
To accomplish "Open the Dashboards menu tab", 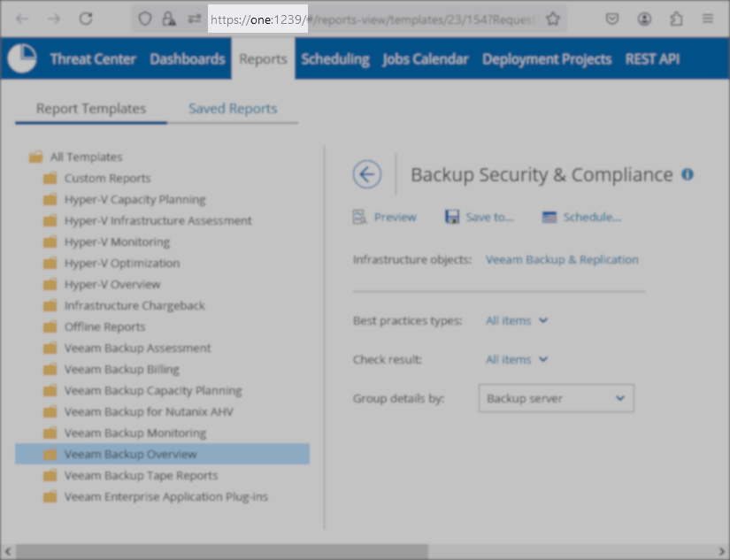I will tap(187, 59).
